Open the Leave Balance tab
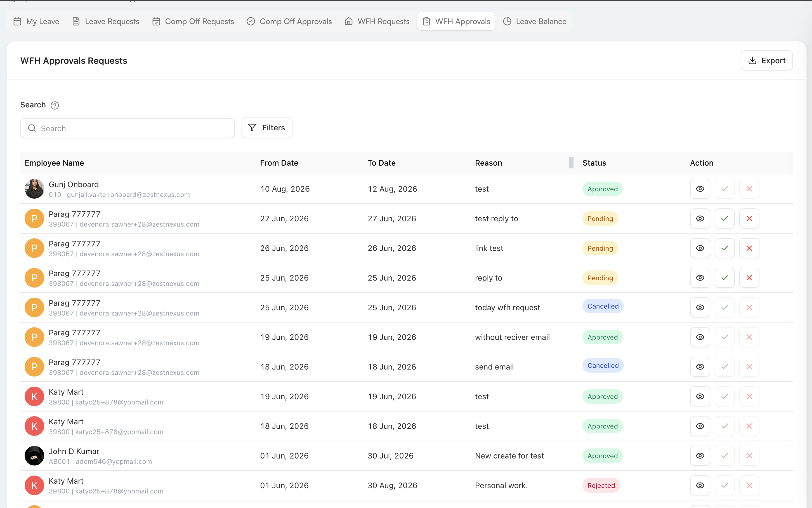Screen dimensions: 812x508 pos(535,22)
